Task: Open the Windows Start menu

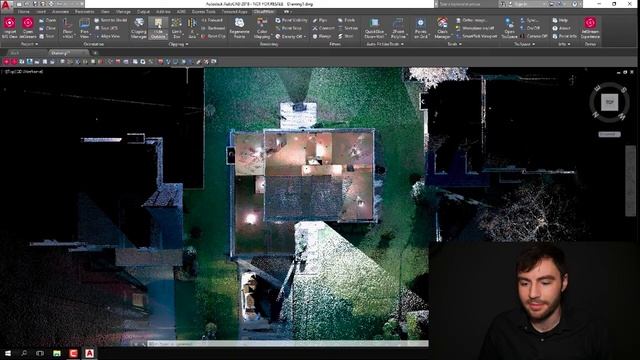Action: 8,353
